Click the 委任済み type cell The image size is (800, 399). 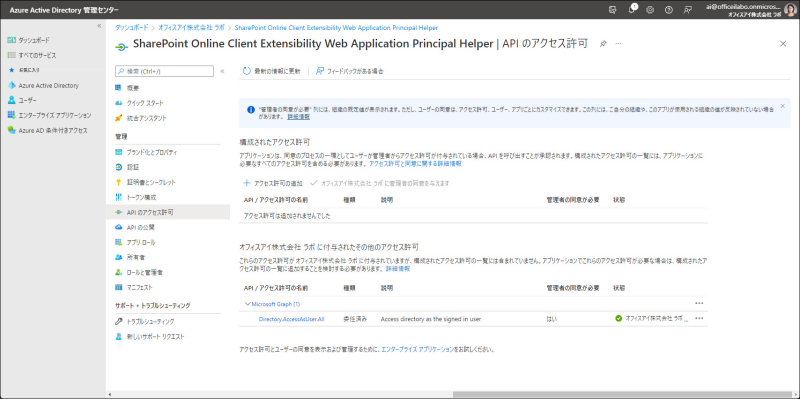pyautogui.click(x=355, y=319)
